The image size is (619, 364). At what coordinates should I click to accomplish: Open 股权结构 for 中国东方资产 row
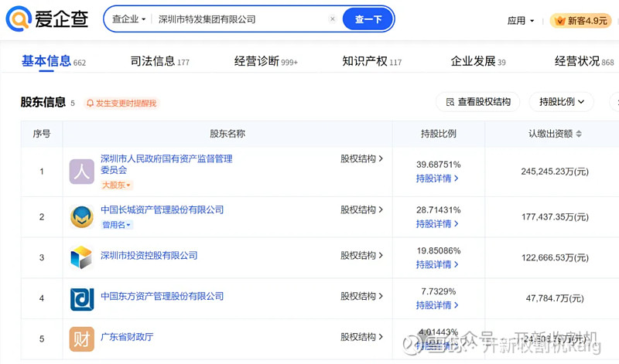(x=361, y=296)
